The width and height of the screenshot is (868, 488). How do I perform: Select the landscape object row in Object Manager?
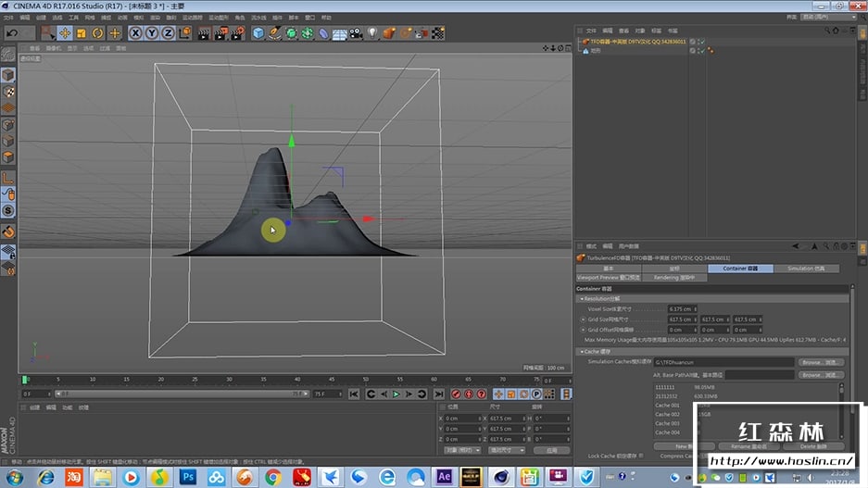coord(595,50)
